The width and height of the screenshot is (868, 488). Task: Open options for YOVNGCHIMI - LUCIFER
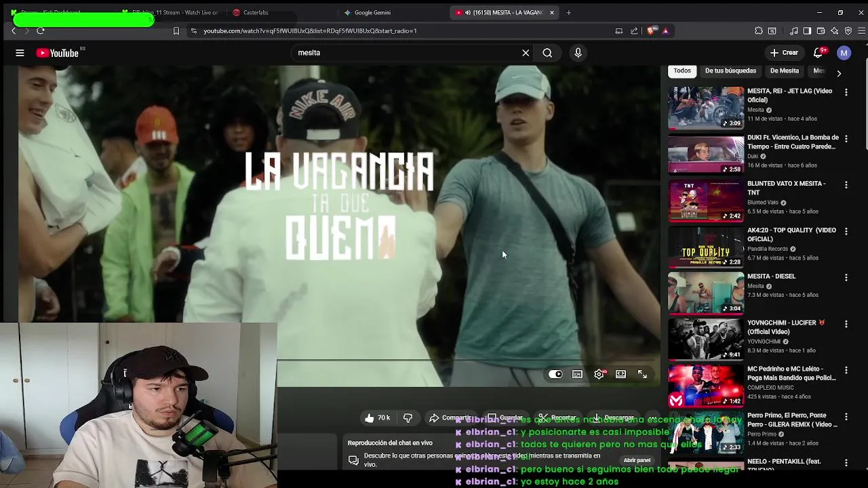tap(846, 324)
